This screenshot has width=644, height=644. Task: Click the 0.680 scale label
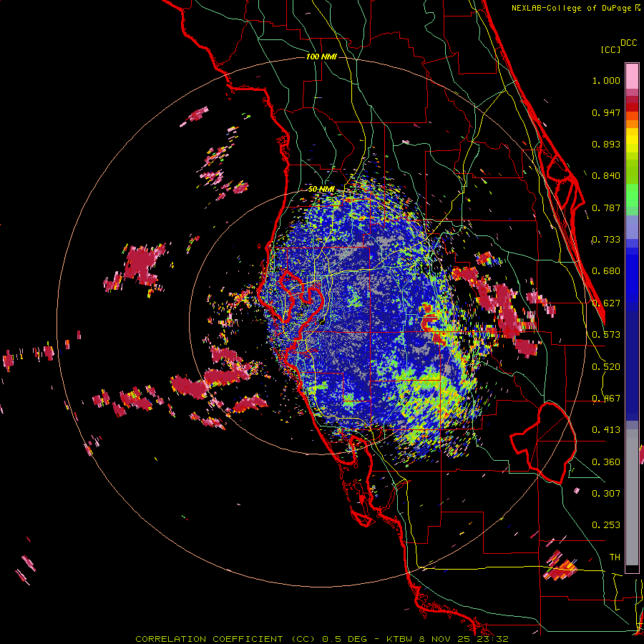coord(606,271)
